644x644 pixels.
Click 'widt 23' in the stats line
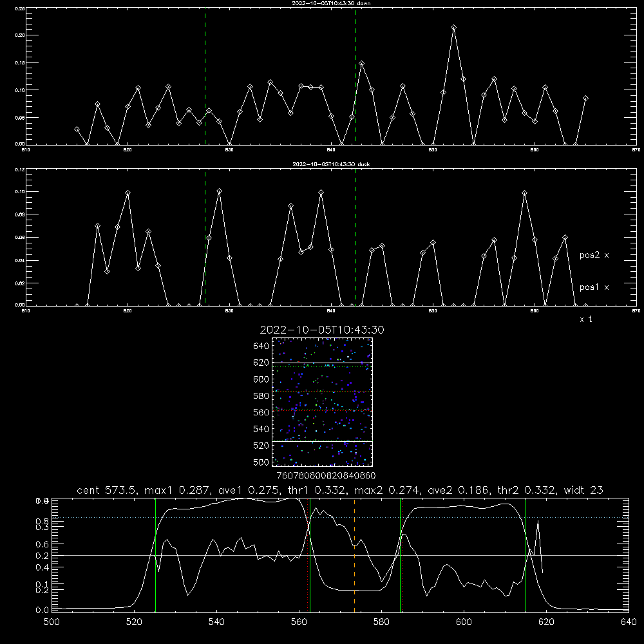point(583,490)
